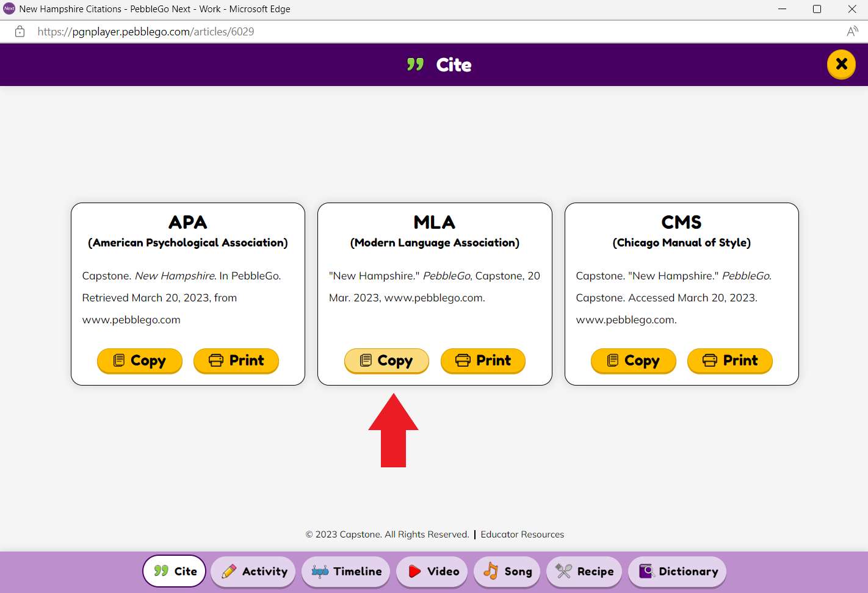Open the Video tab

[x=433, y=571]
